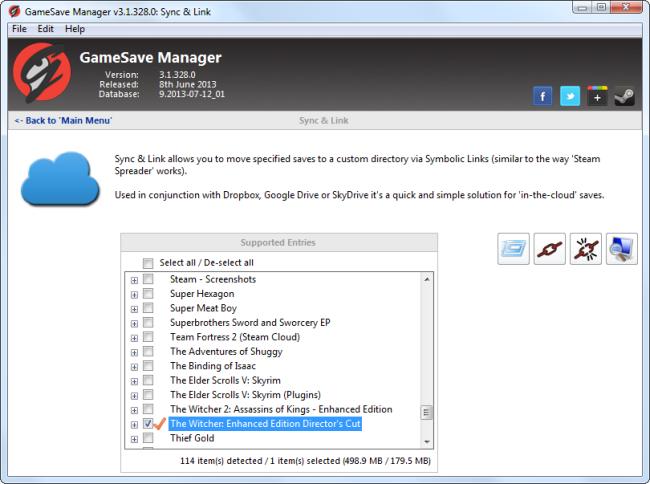Click the red chain link icon
The image size is (650, 484).
(550, 249)
